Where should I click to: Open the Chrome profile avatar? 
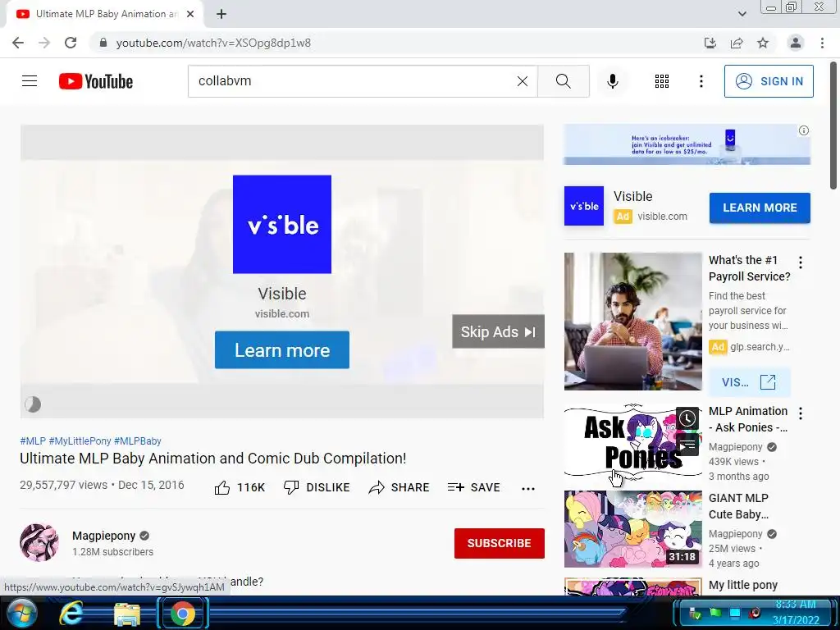796,43
